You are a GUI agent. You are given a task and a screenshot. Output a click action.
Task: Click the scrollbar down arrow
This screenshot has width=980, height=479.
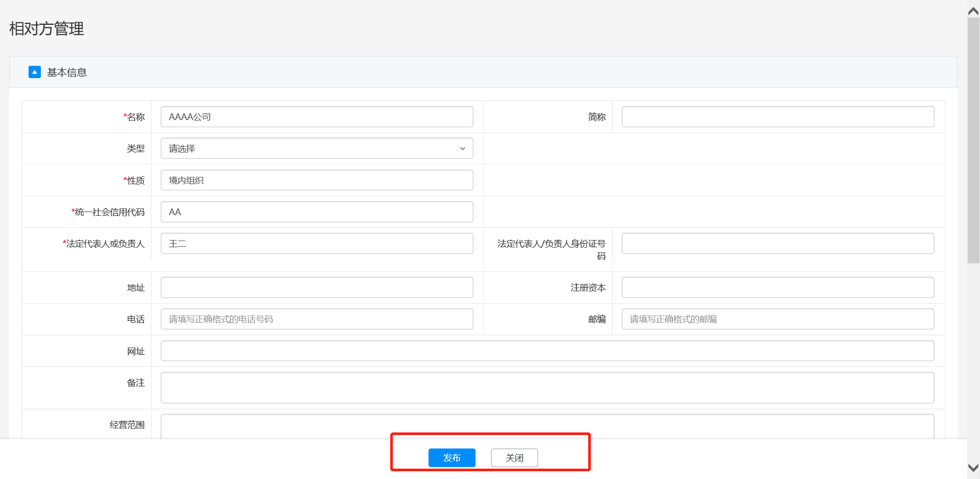[x=973, y=468]
